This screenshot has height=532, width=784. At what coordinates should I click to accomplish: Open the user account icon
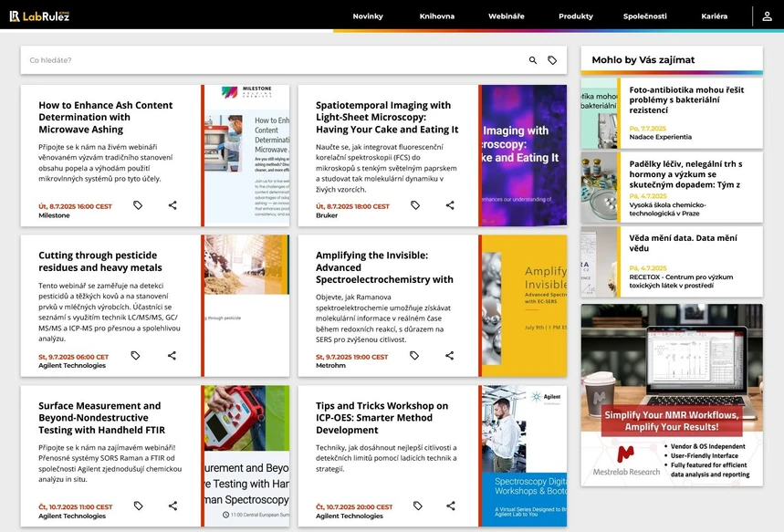tap(767, 16)
